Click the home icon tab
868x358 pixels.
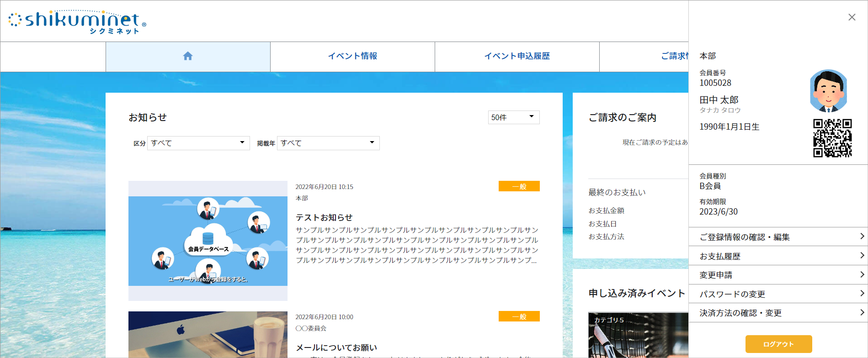click(188, 56)
